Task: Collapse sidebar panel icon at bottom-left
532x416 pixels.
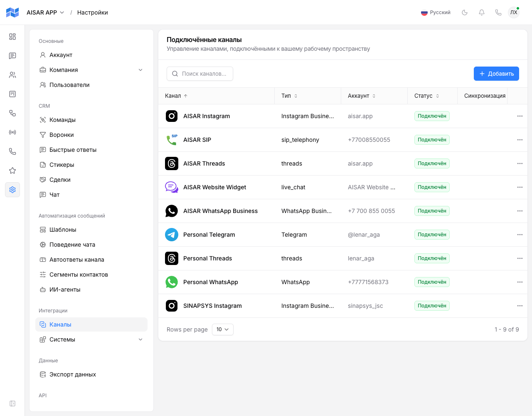Action: coord(12,404)
